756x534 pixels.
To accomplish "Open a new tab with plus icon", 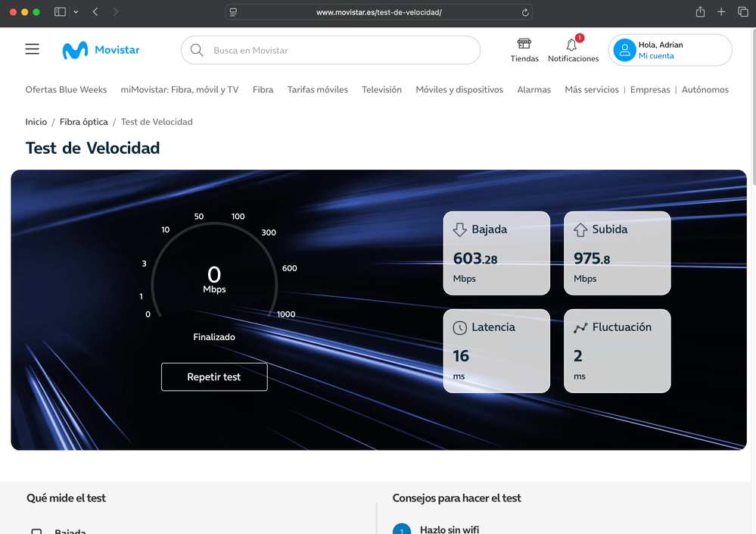I will click(721, 12).
